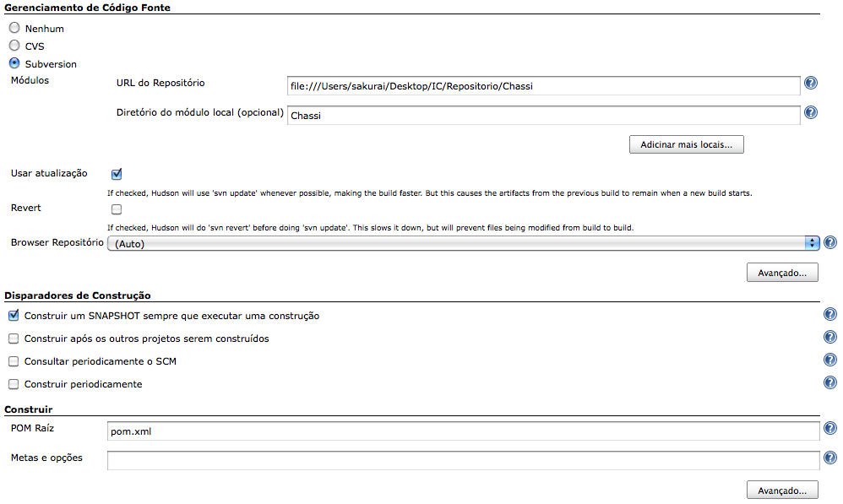The image size is (843, 504).
Task: Show help for Construir um SNAPSHOT option
Action: click(830, 314)
